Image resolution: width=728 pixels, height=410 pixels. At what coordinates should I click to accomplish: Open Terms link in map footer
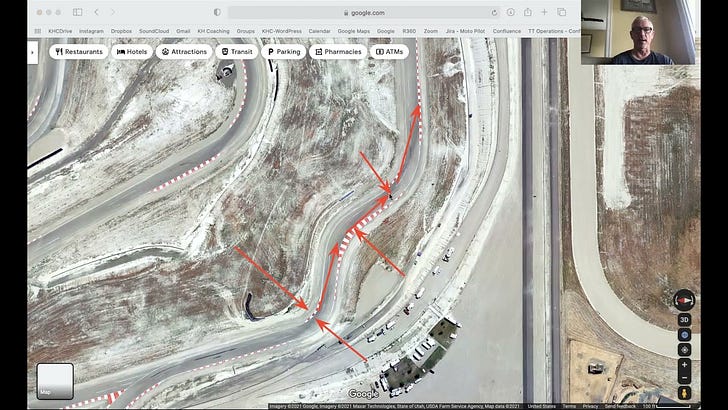coord(569,406)
